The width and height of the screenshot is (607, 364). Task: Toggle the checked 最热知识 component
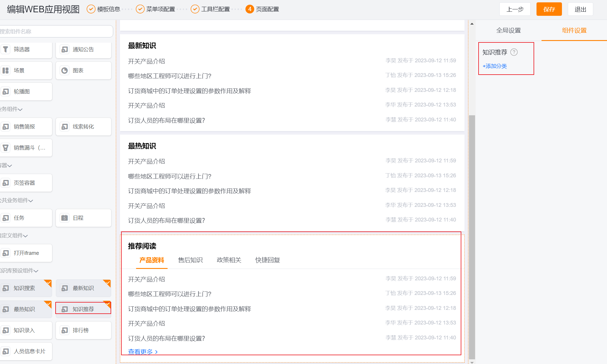tap(26, 309)
